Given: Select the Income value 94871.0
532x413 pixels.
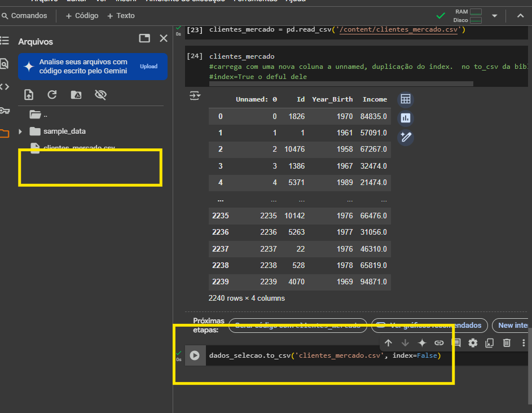Looking at the screenshot, I should click(373, 282).
